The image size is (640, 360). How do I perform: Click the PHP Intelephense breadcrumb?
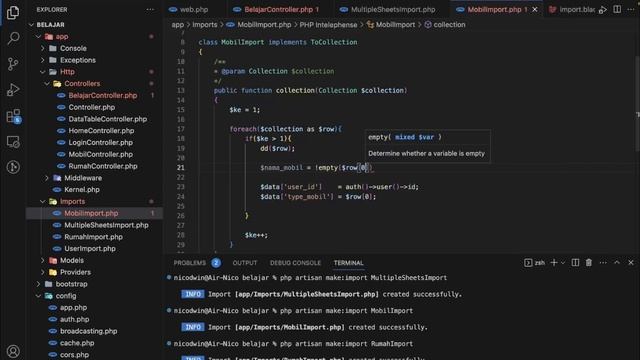pos(328,24)
